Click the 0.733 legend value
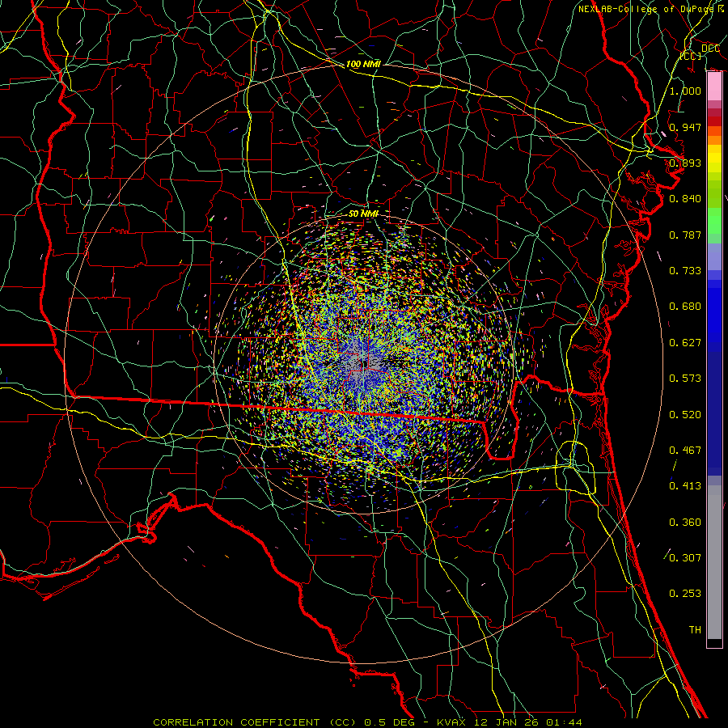 pyautogui.click(x=685, y=271)
